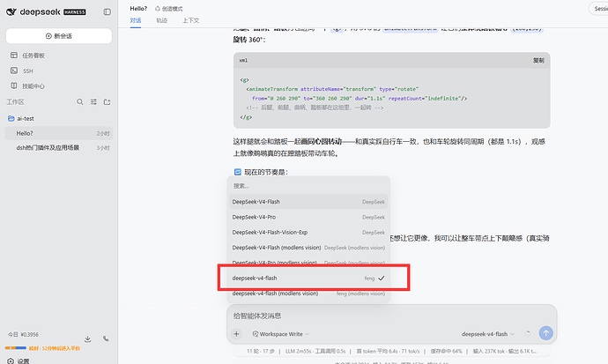Click the 缓存命中 64% status text

point(446,351)
